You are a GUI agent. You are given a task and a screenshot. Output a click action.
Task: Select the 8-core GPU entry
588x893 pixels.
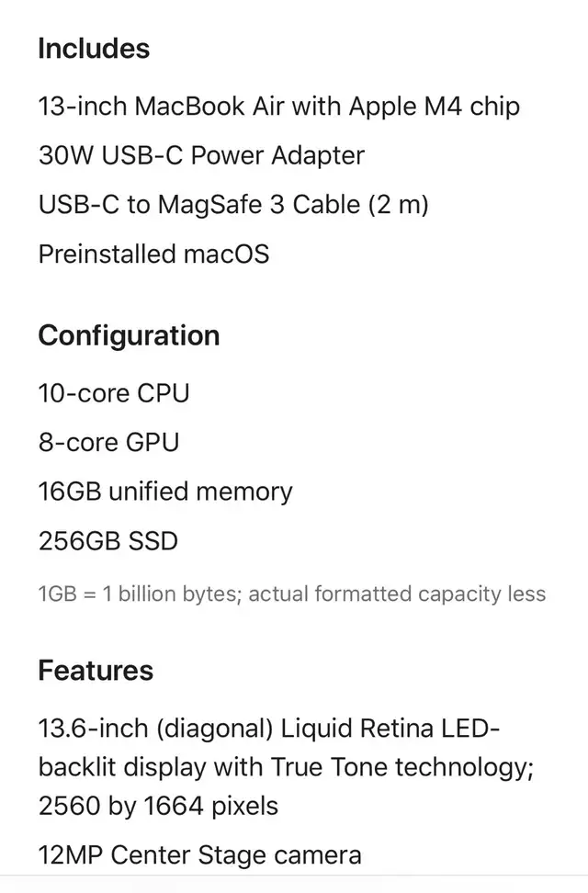tap(108, 443)
